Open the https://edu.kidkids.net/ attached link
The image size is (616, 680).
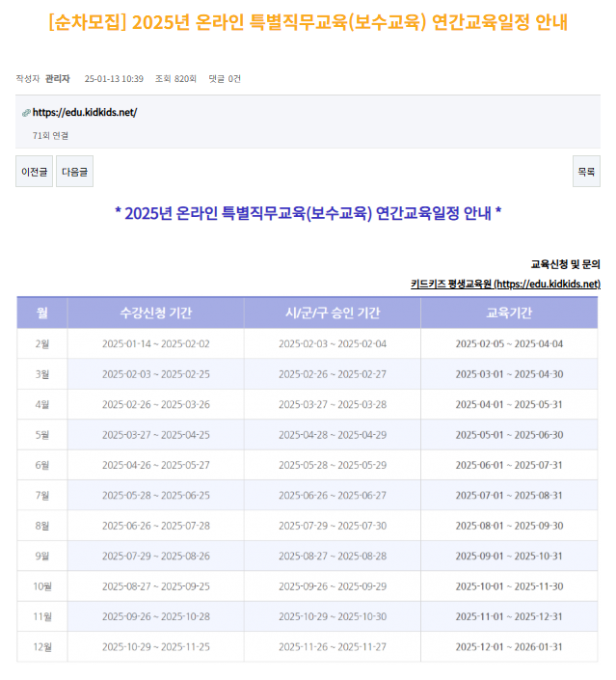click(x=85, y=112)
